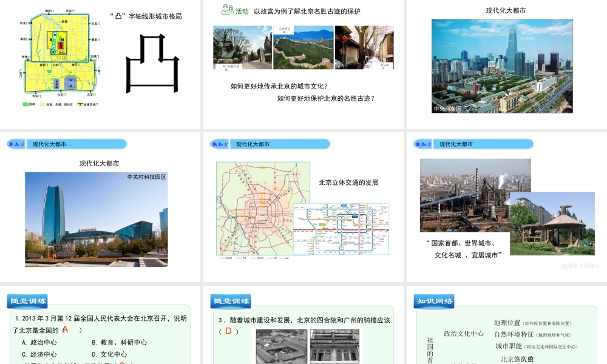Click the 中央商务区 skyline photo
Image resolution: width=607 pixels, height=364 pixels.
click(x=502, y=66)
